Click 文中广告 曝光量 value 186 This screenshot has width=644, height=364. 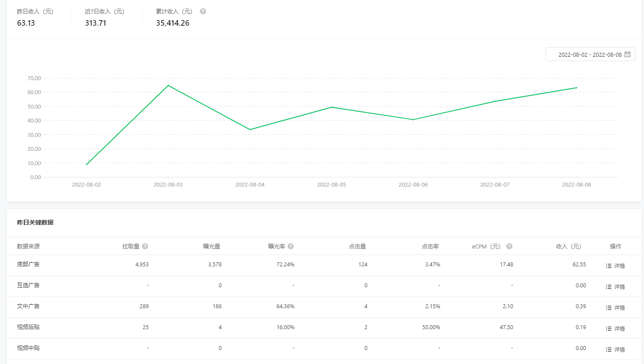217,306
